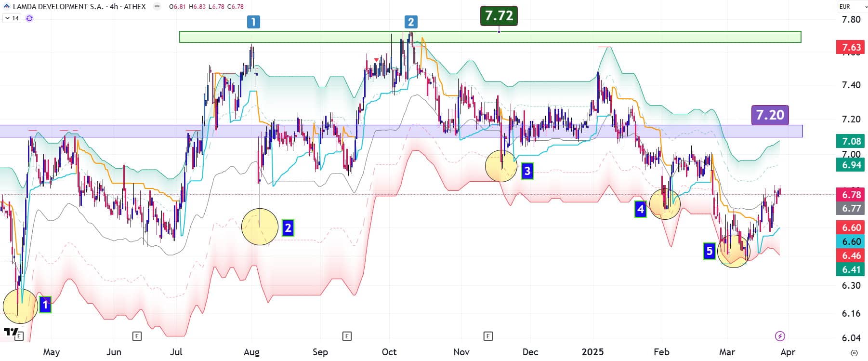Viewport: 868px width, 361px height.
Task: Select the 7.08 green price label
Action: [x=851, y=141]
